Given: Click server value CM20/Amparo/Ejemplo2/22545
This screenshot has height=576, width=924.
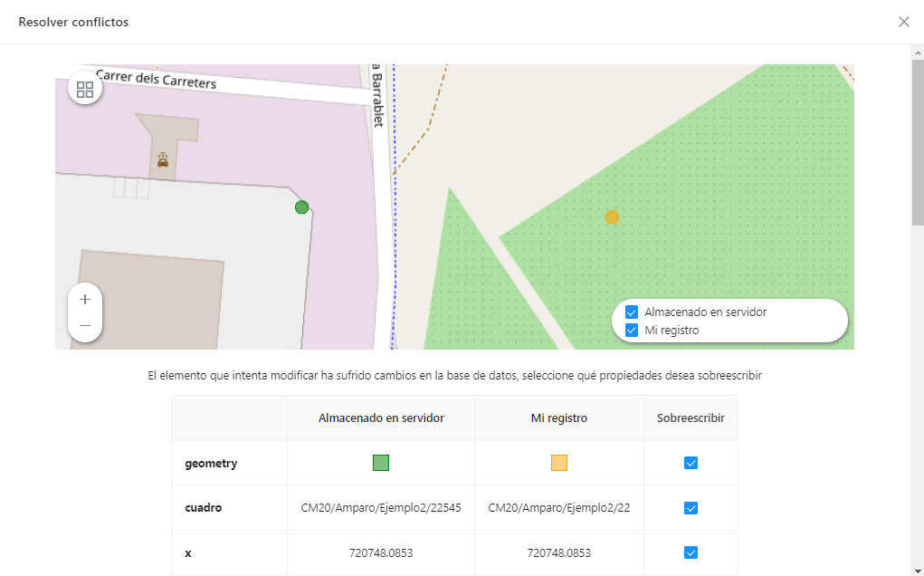Looking at the screenshot, I should 381,507.
